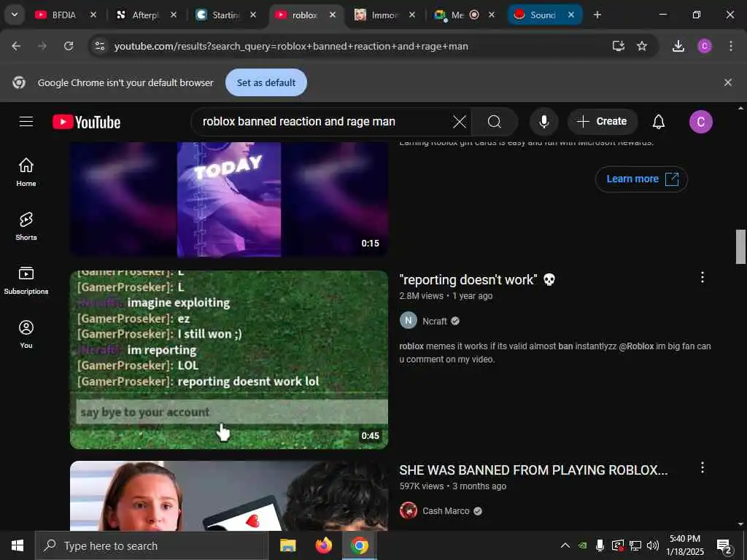Open YouTube notifications bell
Viewport: 747px width, 560px height.
(x=659, y=122)
